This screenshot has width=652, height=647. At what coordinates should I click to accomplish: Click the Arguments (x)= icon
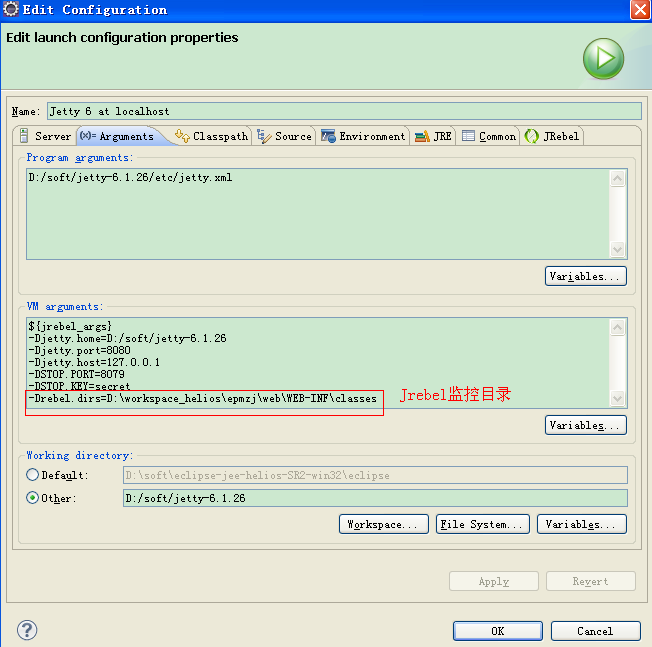pyautogui.click(x=88, y=136)
